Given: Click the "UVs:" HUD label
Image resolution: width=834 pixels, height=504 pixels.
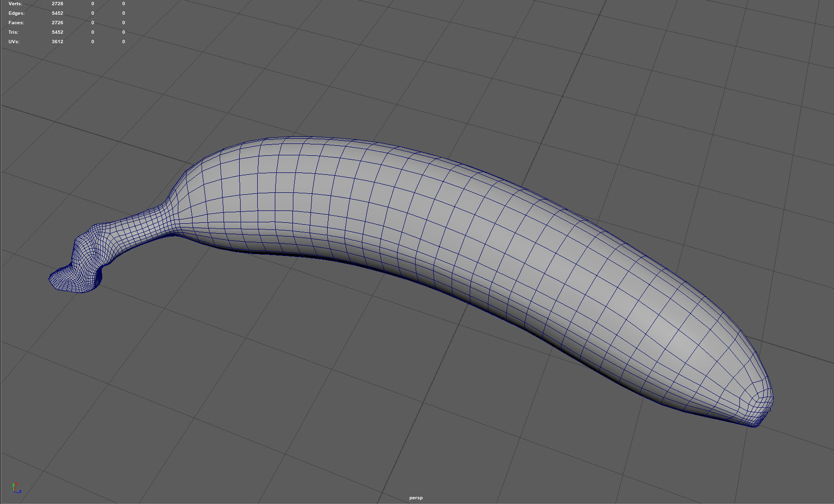Looking at the screenshot, I should (x=14, y=42).
